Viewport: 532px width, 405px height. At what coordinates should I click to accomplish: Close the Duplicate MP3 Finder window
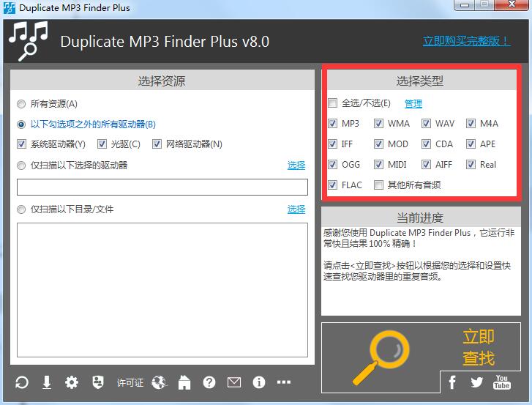(x=512, y=4)
